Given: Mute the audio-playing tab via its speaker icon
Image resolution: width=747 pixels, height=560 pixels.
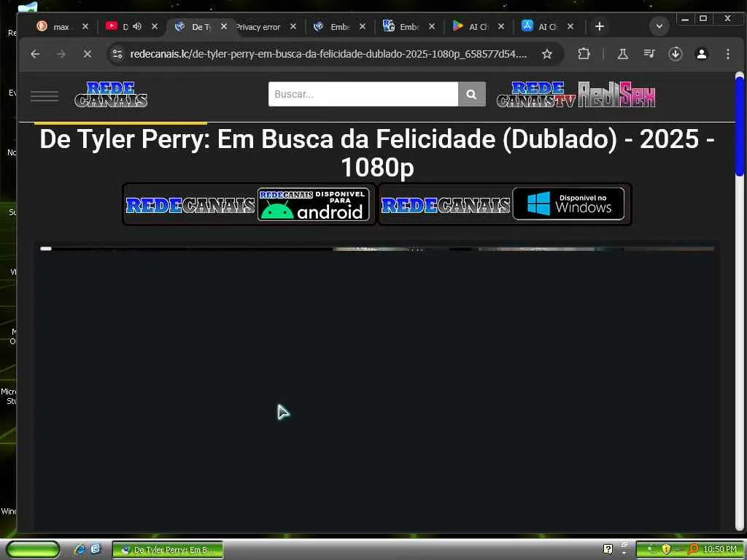Looking at the screenshot, I should click(x=137, y=26).
